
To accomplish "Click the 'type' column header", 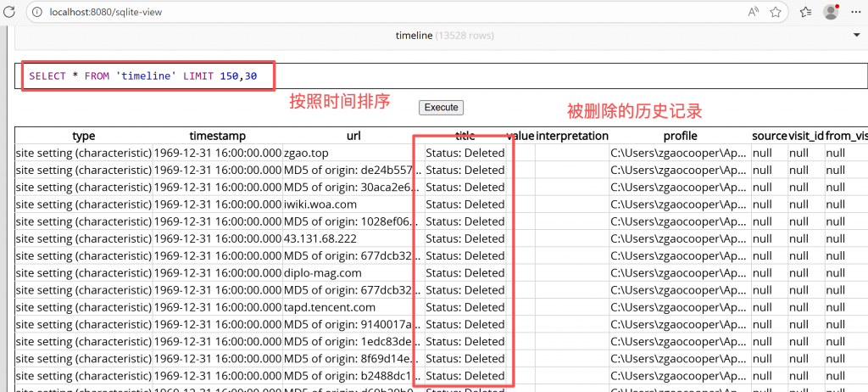I will pyautogui.click(x=83, y=136).
